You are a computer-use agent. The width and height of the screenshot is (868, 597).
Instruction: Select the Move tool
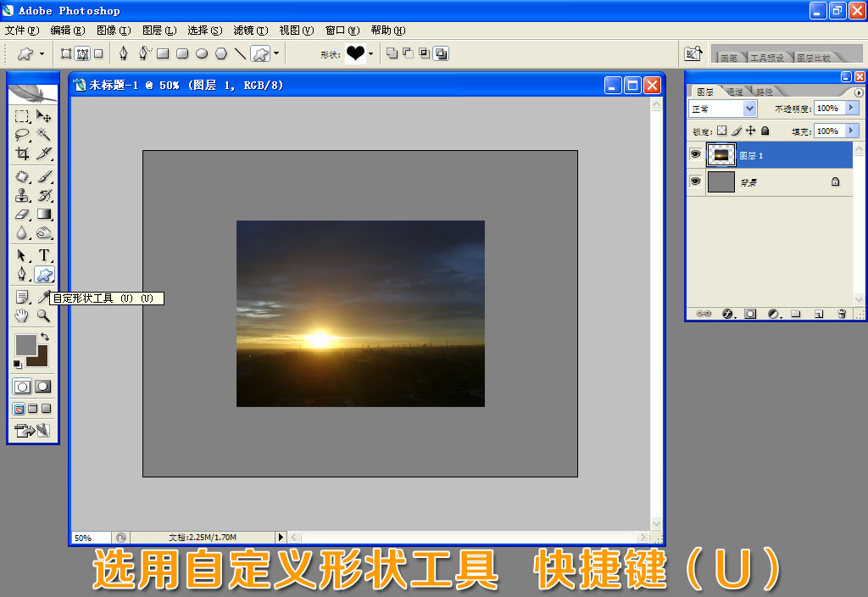click(x=44, y=116)
